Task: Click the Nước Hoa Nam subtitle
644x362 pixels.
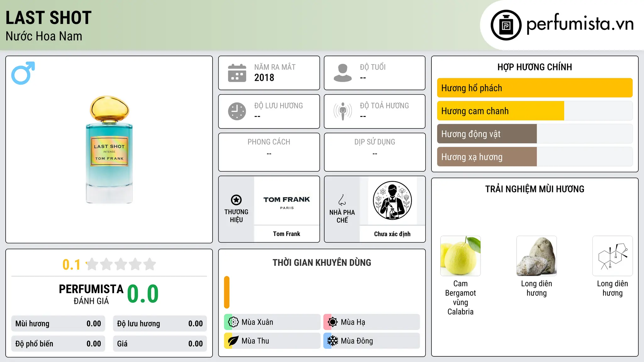Action: (44, 36)
